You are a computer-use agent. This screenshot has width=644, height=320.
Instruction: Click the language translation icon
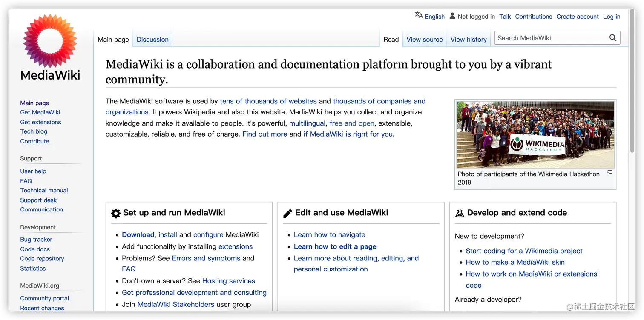tap(419, 15)
